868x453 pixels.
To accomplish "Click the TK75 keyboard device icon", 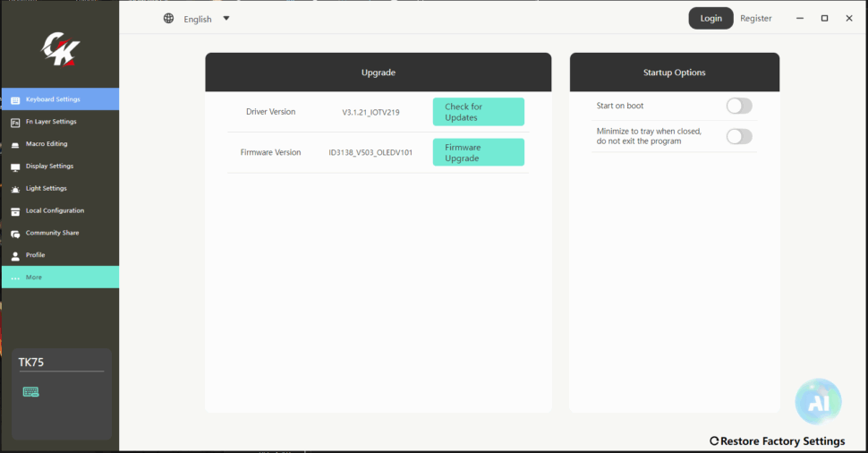I will [x=30, y=392].
